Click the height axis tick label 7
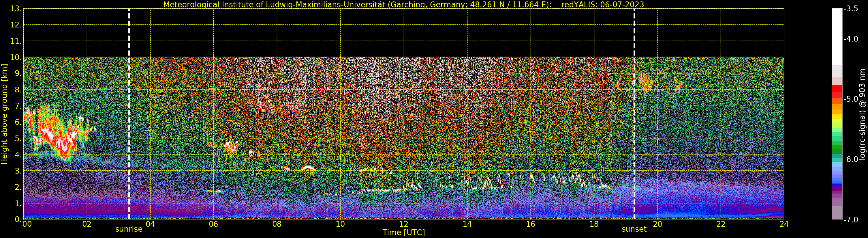 click(18, 106)
